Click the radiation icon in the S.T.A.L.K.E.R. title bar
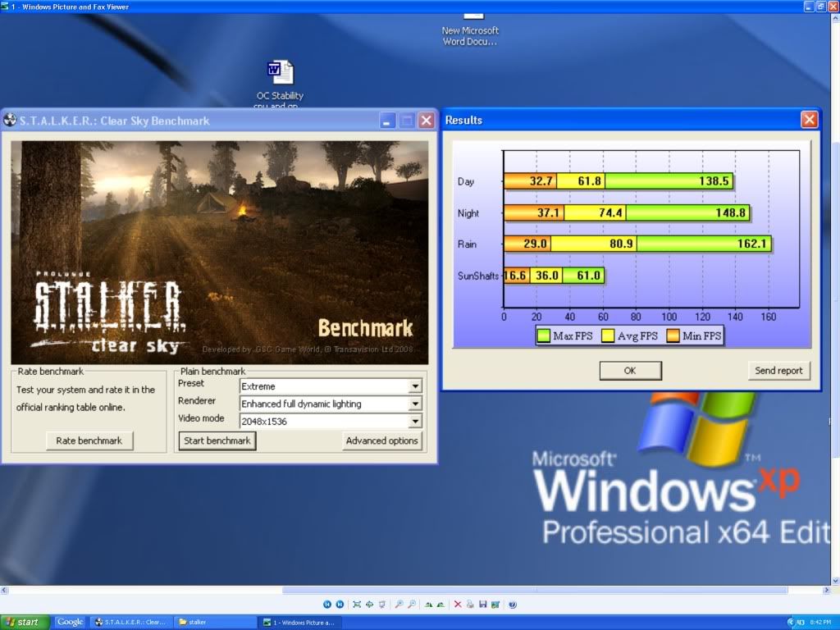Viewport: 840px width, 630px height. coord(10,120)
